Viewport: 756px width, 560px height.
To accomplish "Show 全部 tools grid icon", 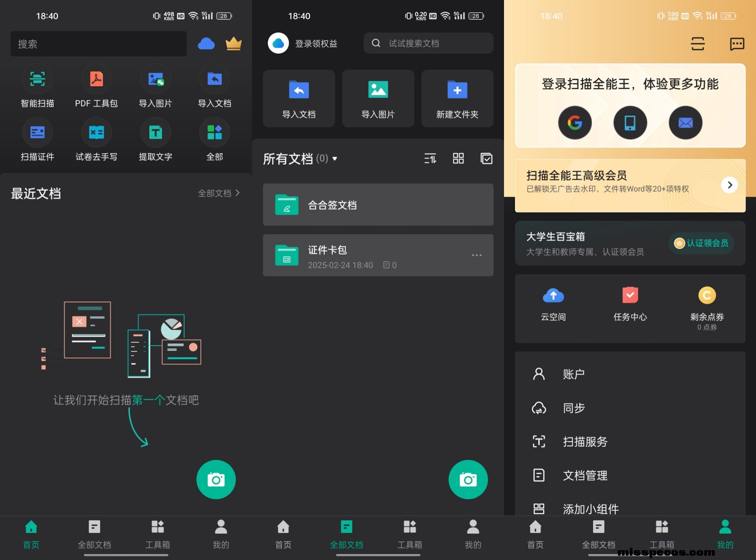I will pos(215,133).
